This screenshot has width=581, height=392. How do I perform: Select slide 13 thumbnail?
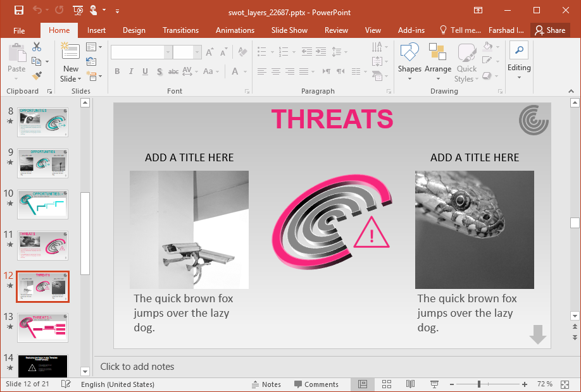[x=43, y=328]
